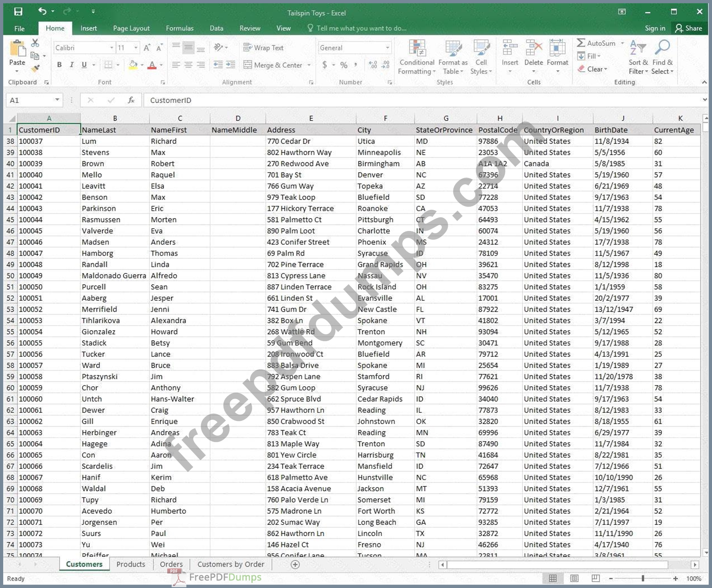The image size is (712, 588).
Task: Click AutoSum button
Action: click(x=596, y=43)
